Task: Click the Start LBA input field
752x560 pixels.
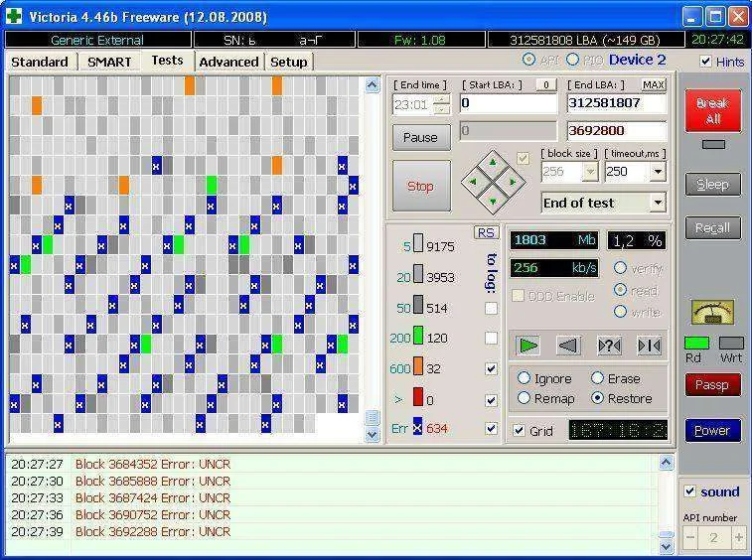Action: coord(509,103)
